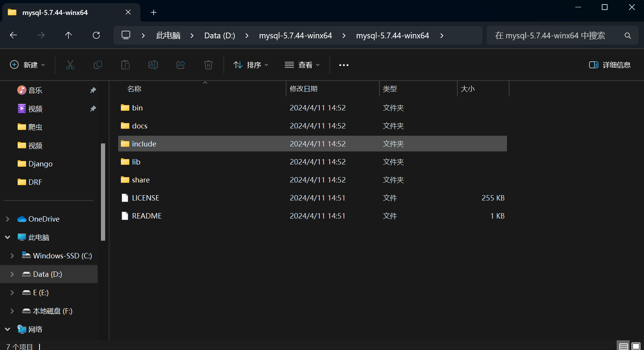Click the Delete trash icon
This screenshot has height=350, width=644.
[x=208, y=65]
